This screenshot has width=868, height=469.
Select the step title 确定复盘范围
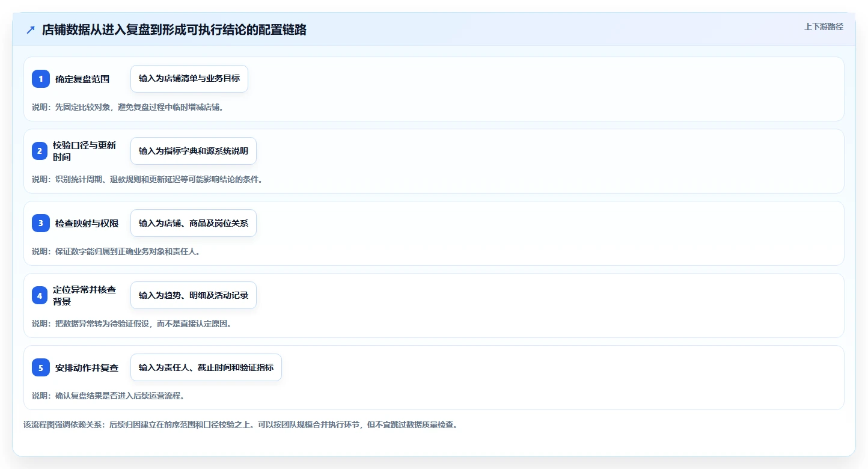[82, 79]
